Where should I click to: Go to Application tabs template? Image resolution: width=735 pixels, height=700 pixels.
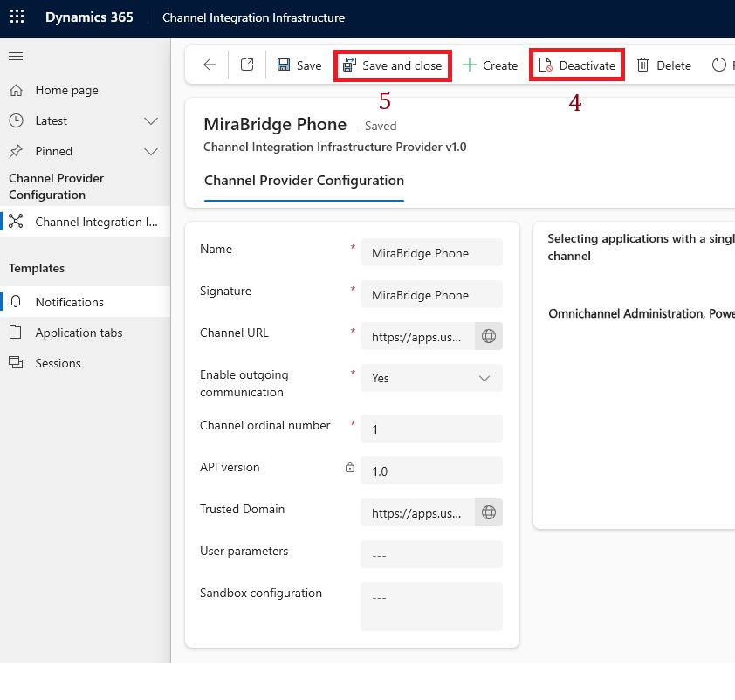tap(79, 333)
